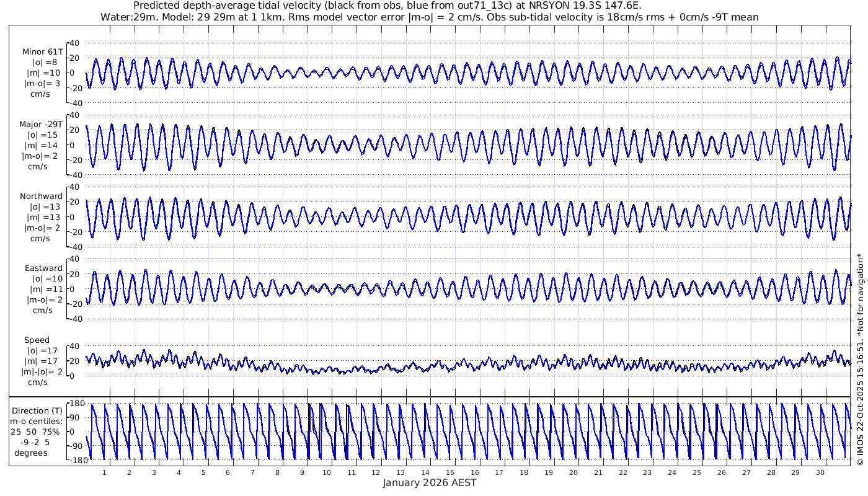This screenshot has width=868, height=496.
Task: Click the 'Water:29m. Model: 29 29m' subtitle line
Action: point(429,17)
